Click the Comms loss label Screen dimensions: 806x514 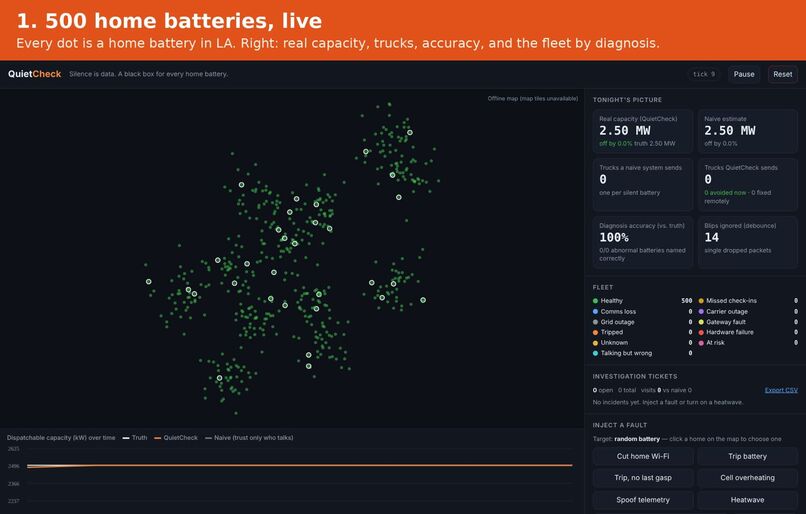[618, 311]
